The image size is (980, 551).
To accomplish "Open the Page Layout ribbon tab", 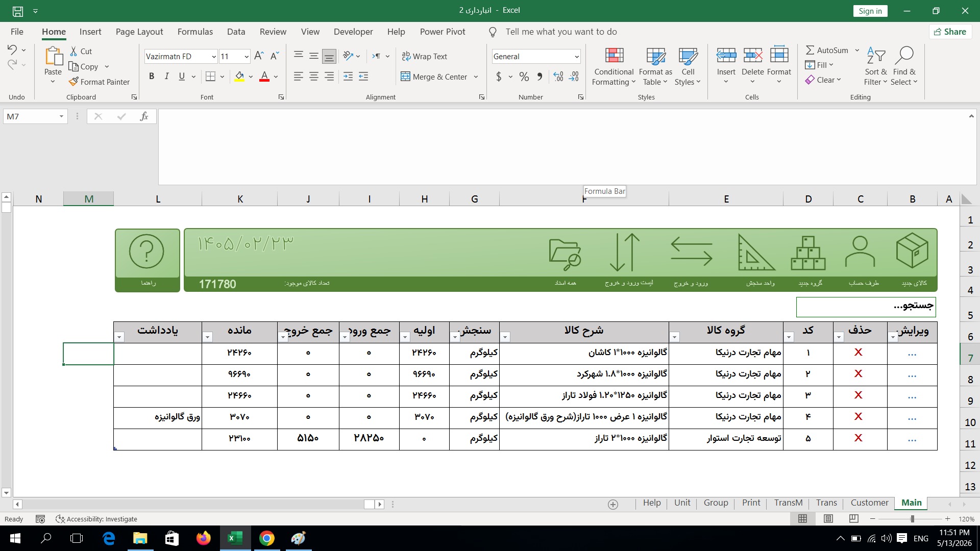I will click(139, 32).
